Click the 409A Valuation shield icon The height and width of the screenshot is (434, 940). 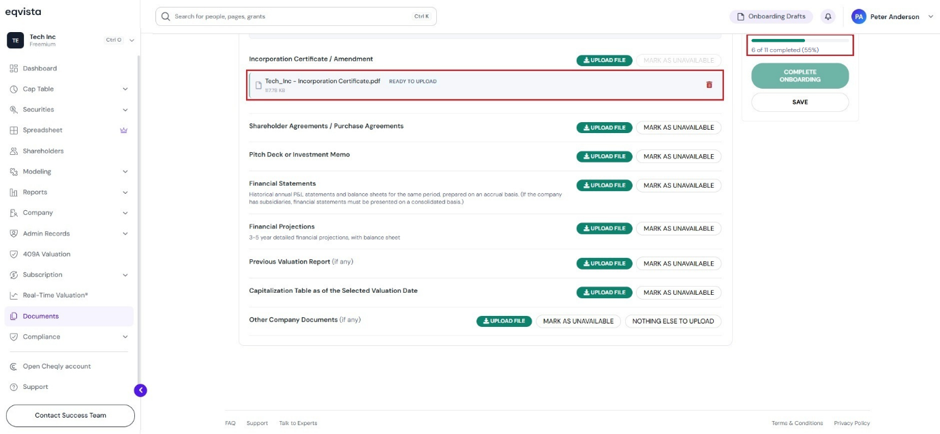coord(14,254)
